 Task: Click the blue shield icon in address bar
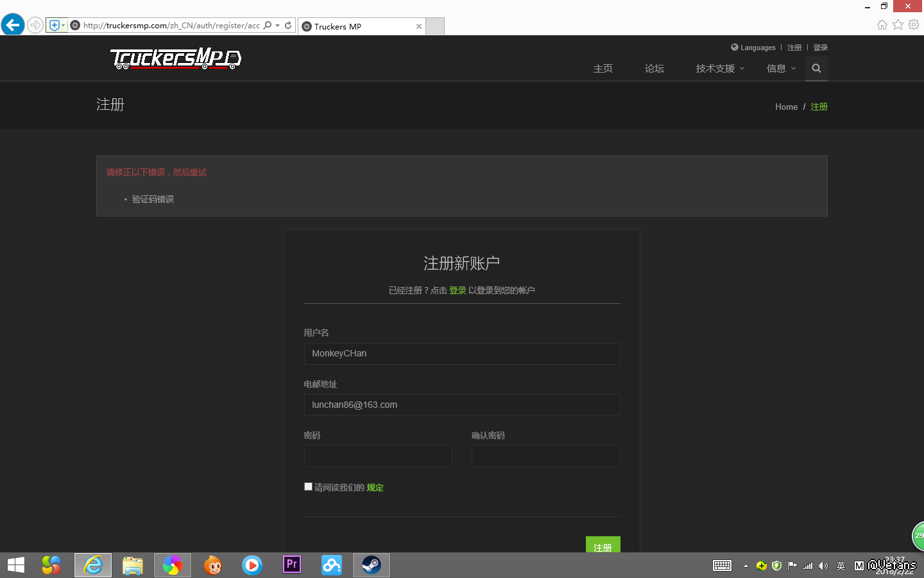click(55, 26)
